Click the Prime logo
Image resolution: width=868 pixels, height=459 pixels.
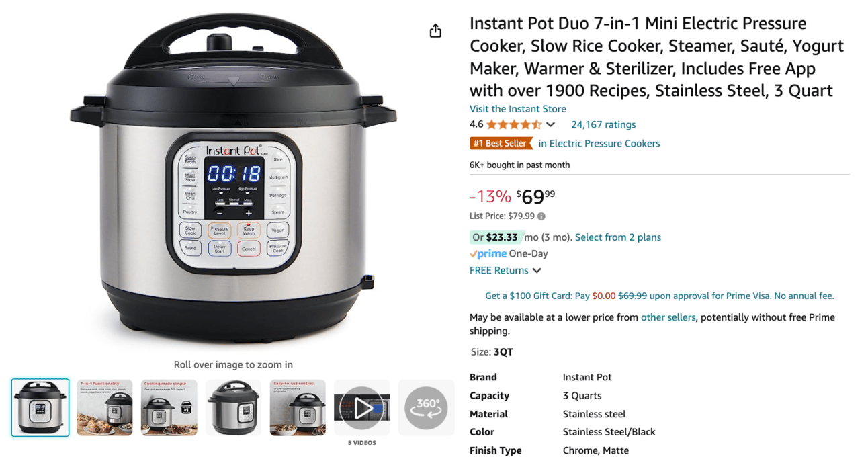(488, 254)
